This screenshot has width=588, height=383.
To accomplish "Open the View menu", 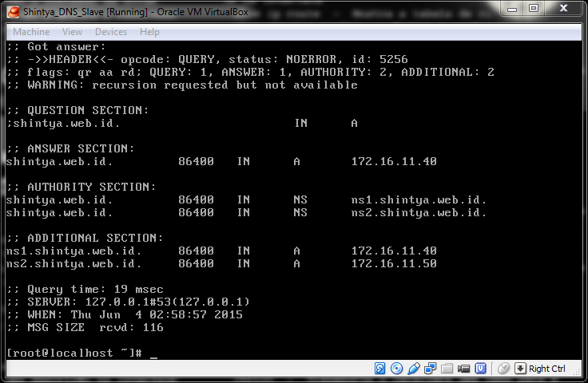I will click(72, 32).
